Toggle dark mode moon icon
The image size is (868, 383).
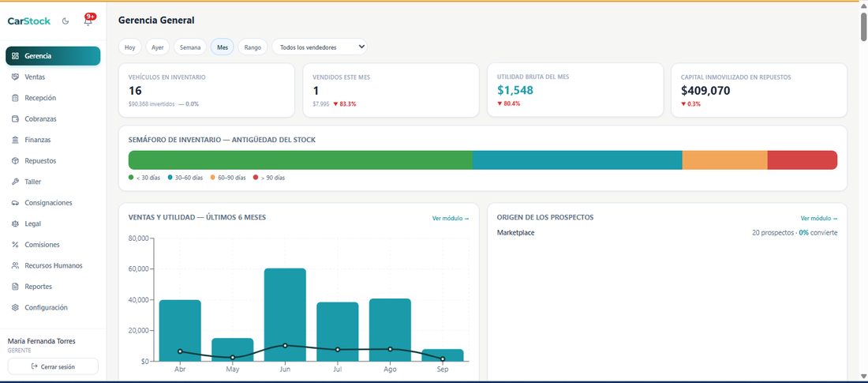pos(65,21)
